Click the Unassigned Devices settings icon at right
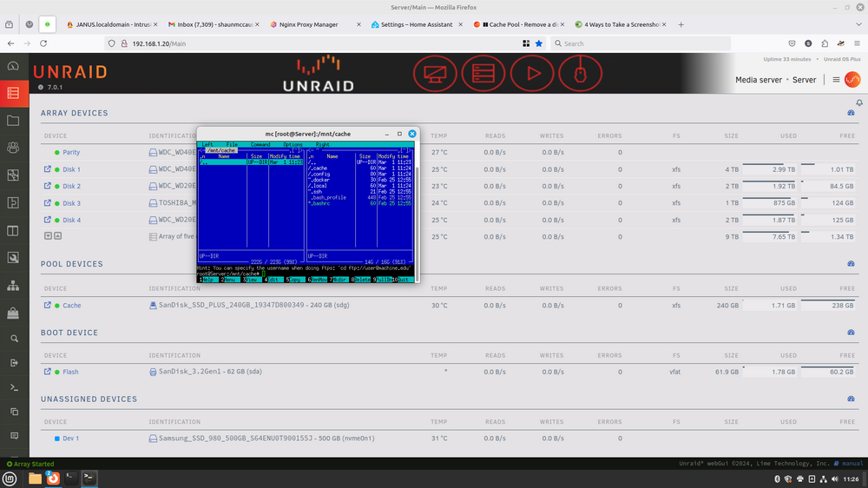Screen dimensions: 868x488 pyautogui.click(x=851, y=399)
